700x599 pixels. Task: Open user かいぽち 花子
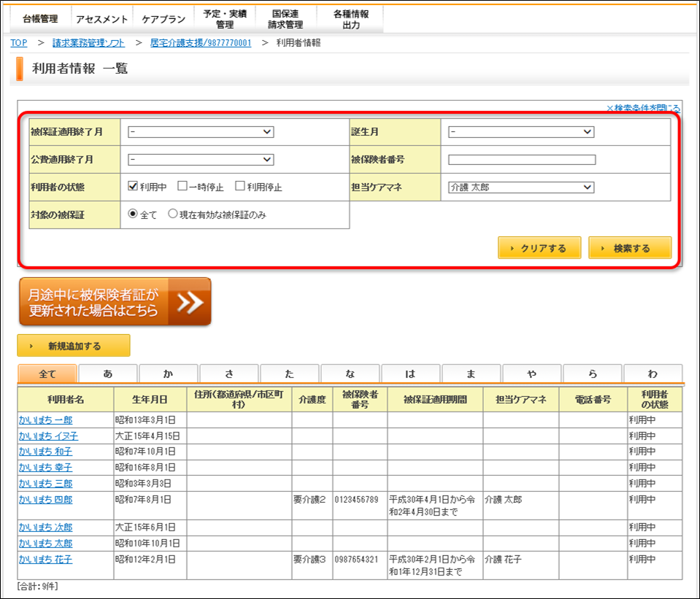click(45, 560)
